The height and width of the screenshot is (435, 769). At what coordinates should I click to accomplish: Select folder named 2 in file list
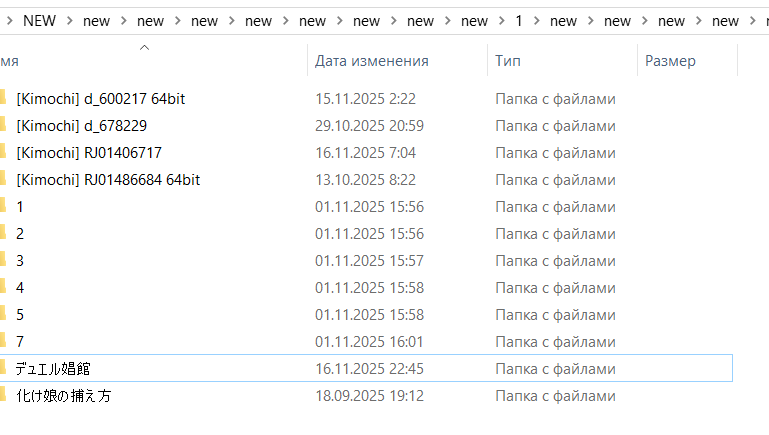20,234
